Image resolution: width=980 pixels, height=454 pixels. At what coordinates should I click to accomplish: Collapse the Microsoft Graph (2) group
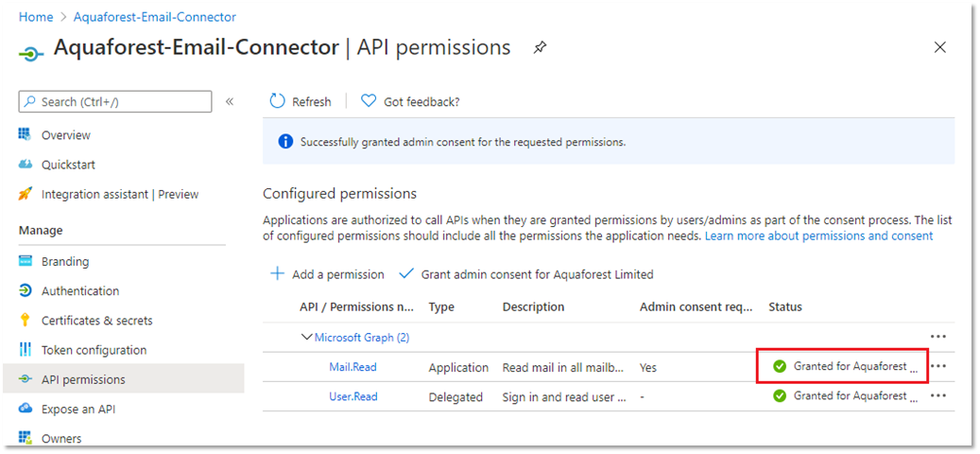(x=306, y=337)
